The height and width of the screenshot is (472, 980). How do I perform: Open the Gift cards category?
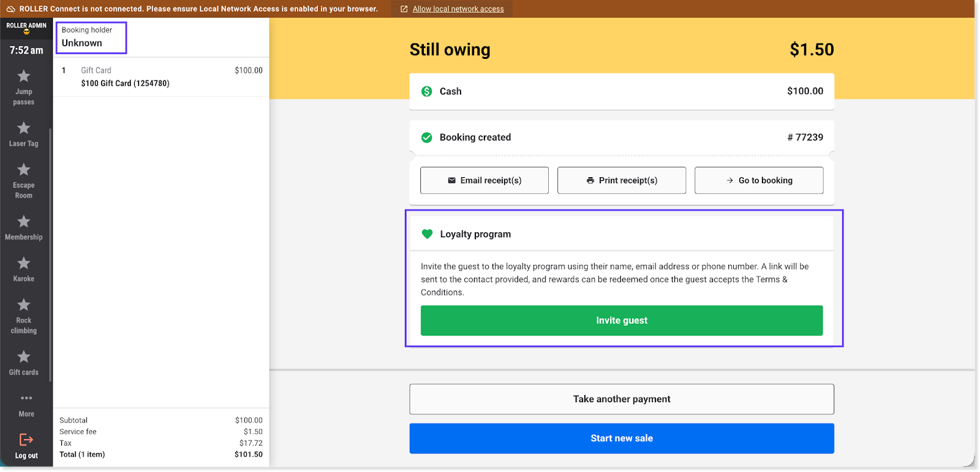coord(24,362)
